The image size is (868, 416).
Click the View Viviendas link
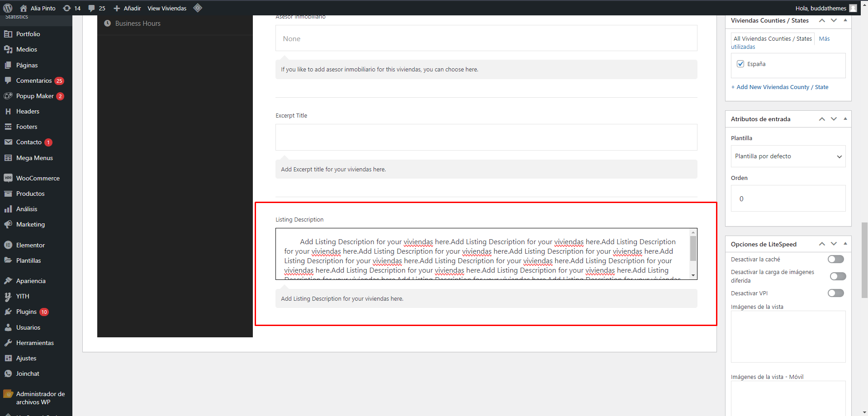pos(167,8)
